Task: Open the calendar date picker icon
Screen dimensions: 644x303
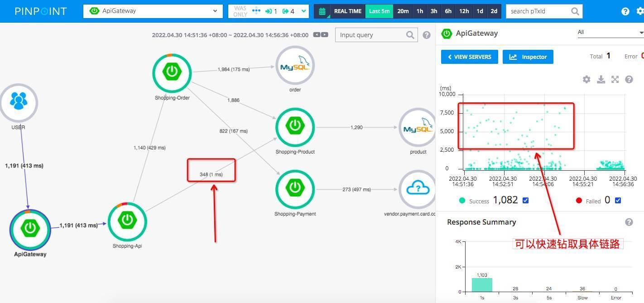Action: click(x=322, y=11)
